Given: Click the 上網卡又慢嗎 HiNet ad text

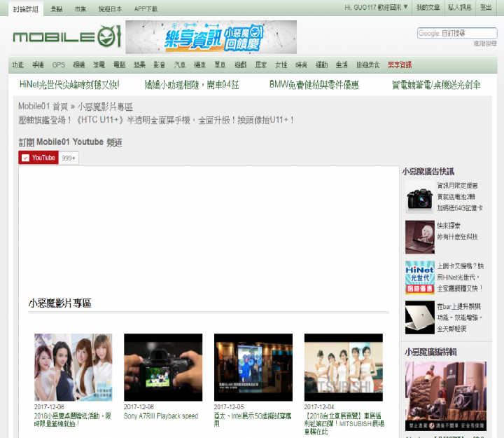Looking at the screenshot, I should [x=461, y=277].
